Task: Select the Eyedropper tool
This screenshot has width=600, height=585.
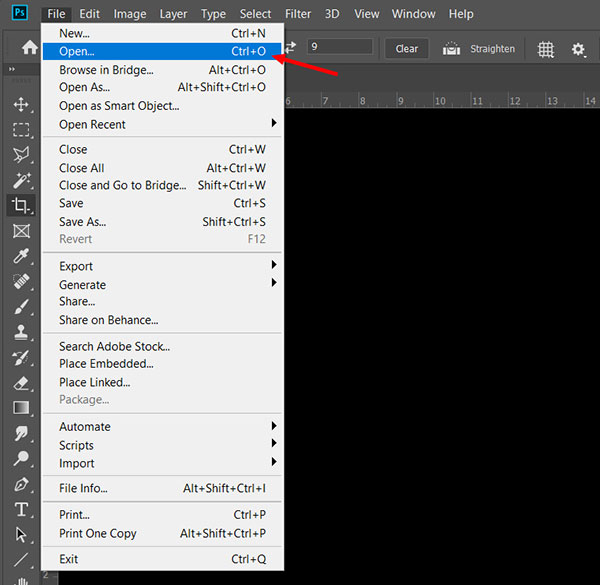Action: [x=21, y=257]
